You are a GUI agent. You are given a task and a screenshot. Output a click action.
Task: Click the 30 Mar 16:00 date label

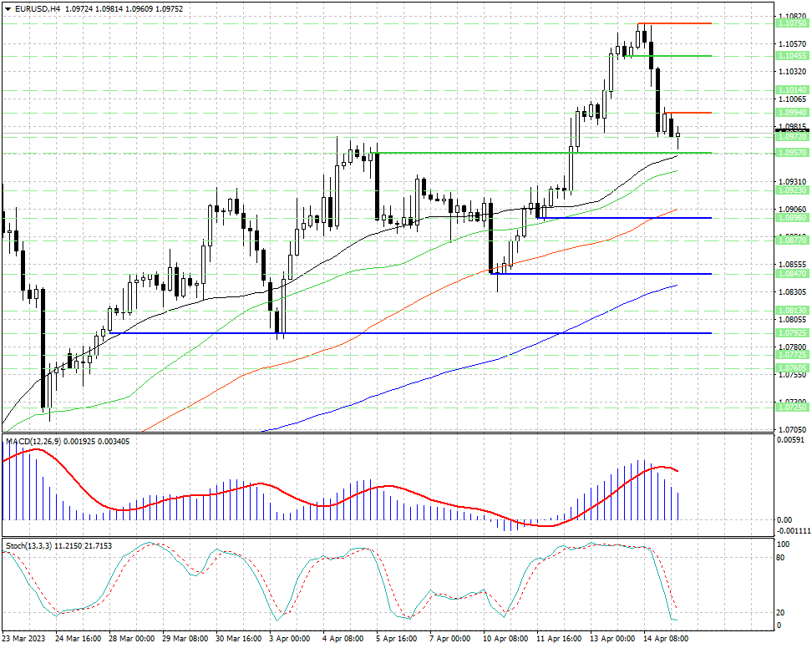click(x=238, y=639)
